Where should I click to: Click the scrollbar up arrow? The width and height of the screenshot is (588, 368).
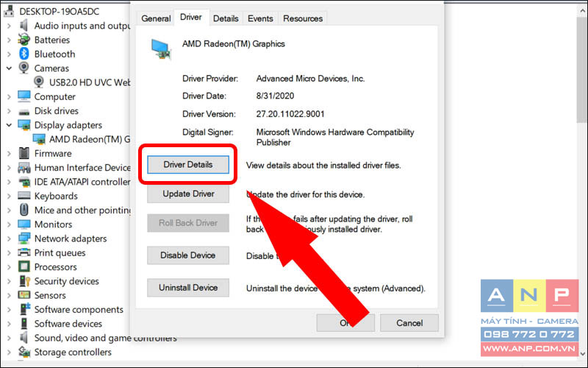582,11
